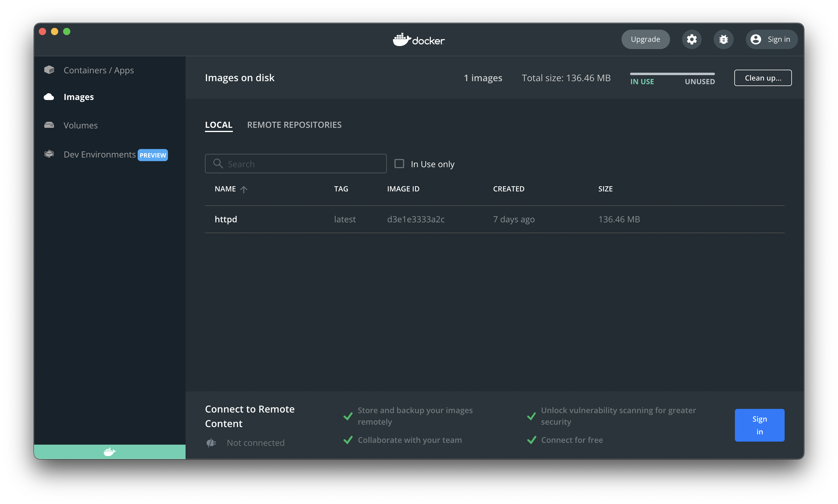Sort images by NAME column arrow
Viewport: 838px width, 504px height.
click(x=244, y=189)
